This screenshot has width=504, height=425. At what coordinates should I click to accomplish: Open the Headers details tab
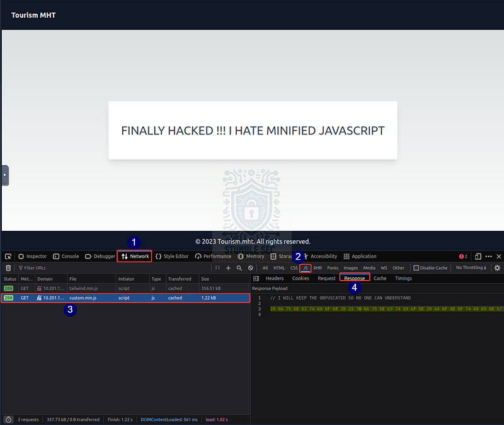275,278
